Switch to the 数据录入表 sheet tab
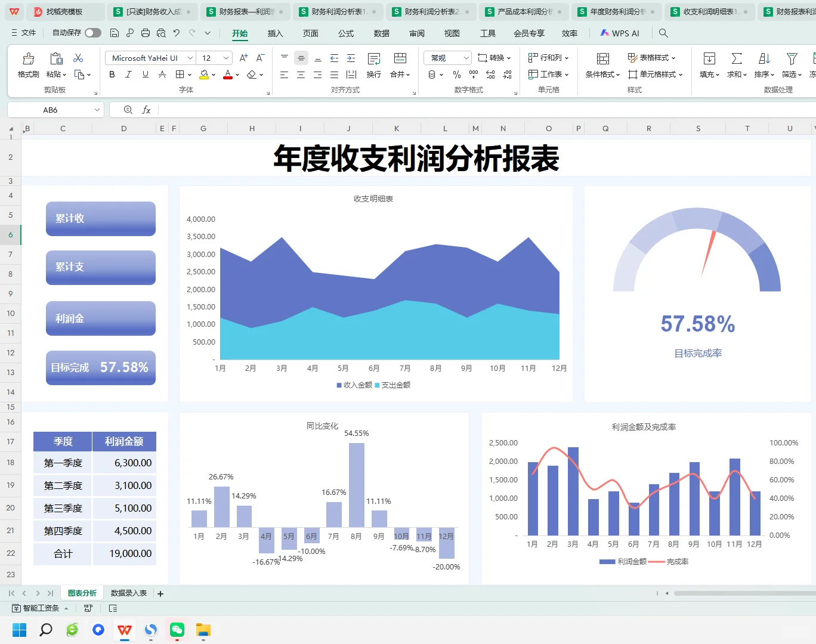816x644 pixels. 129,593
